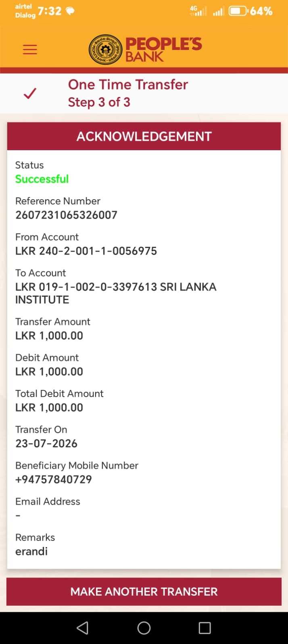The width and height of the screenshot is (288, 644).
Task: Tap the Total Debit Amount value
Action: pos(49,408)
